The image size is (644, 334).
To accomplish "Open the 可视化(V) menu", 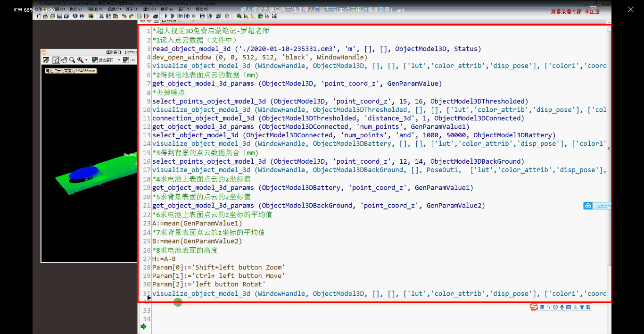I will 95,9.
